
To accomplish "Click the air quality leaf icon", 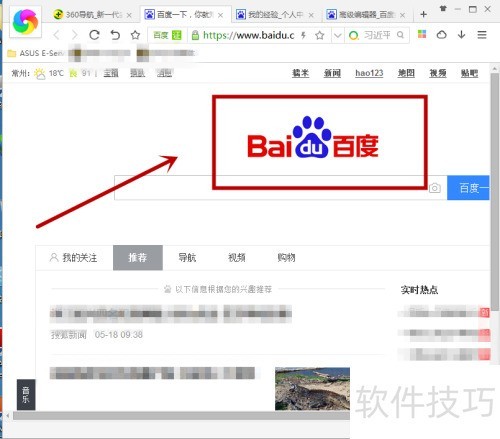I will [x=73, y=73].
